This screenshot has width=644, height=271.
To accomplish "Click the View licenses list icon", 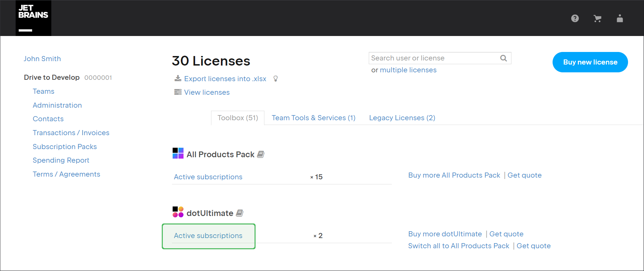I will click(x=178, y=92).
